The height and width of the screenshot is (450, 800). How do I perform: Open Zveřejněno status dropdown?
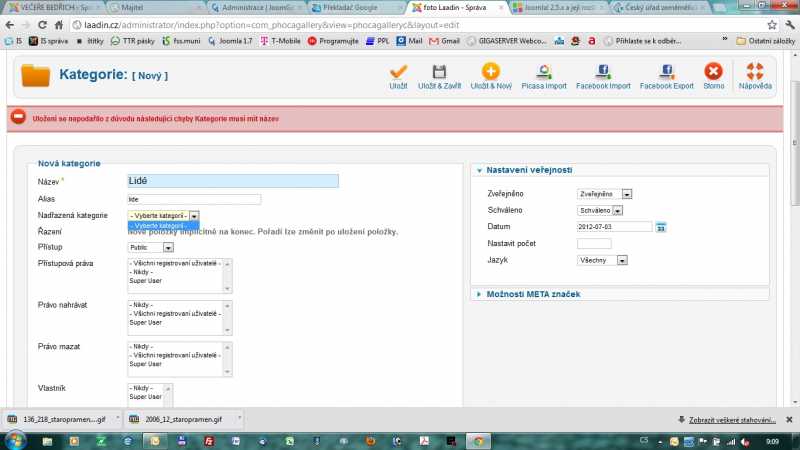tap(605, 194)
